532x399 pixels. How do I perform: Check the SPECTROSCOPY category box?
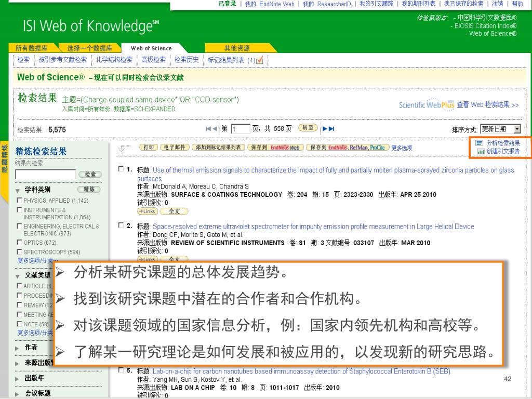19,252
